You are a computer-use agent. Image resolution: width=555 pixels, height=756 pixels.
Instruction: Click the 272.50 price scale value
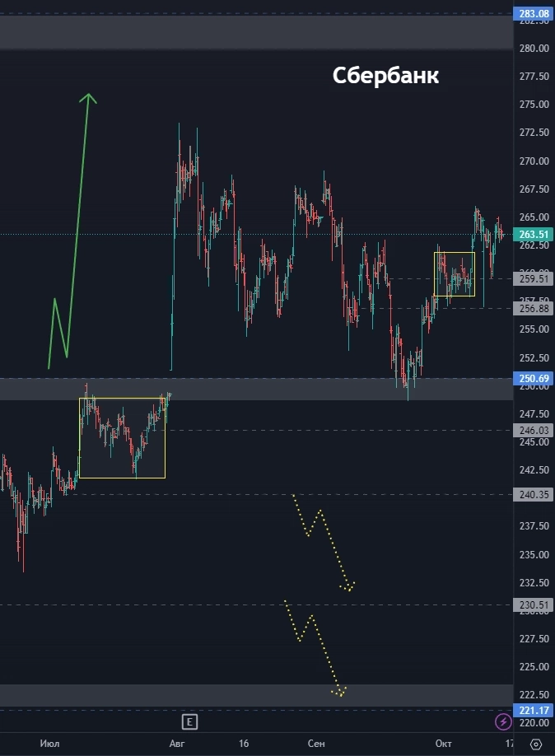pyautogui.click(x=534, y=132)
